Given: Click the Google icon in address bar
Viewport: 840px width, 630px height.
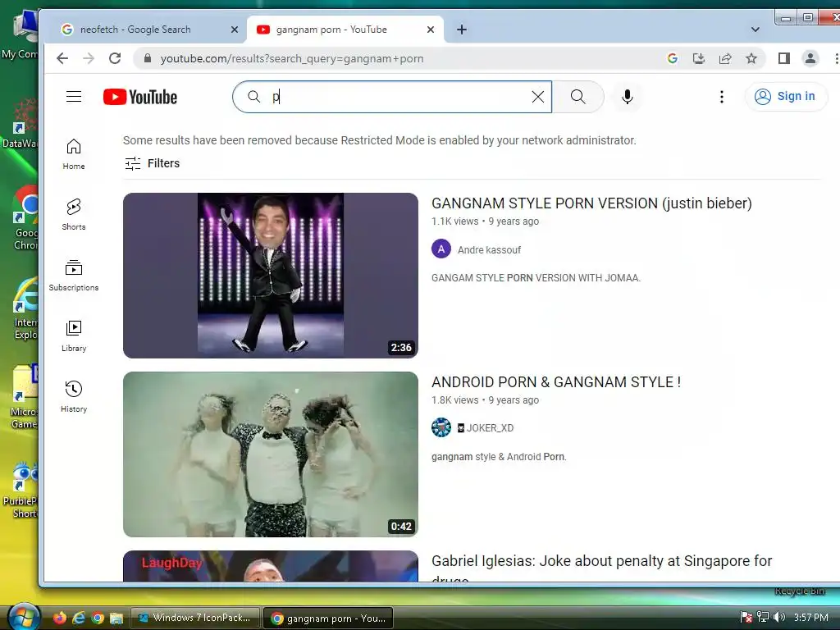Looking at the screenshot, I should (x=673, y=58).
